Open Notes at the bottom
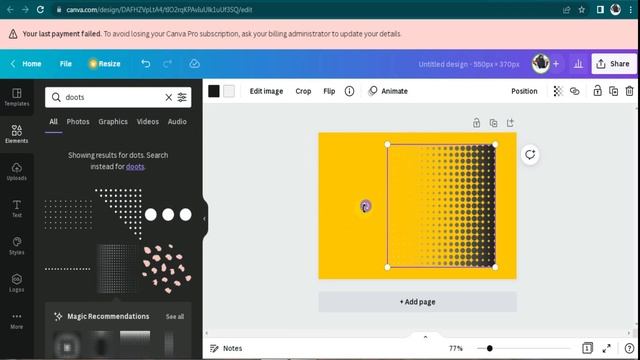Screen dimensions: 640x360 click(227, 348)
